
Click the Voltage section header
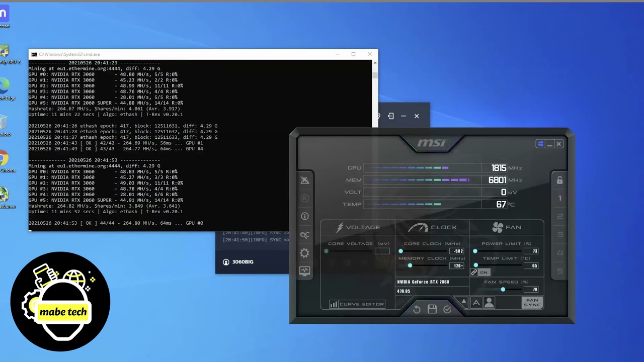pyautogui.click(x=358, y=228)
